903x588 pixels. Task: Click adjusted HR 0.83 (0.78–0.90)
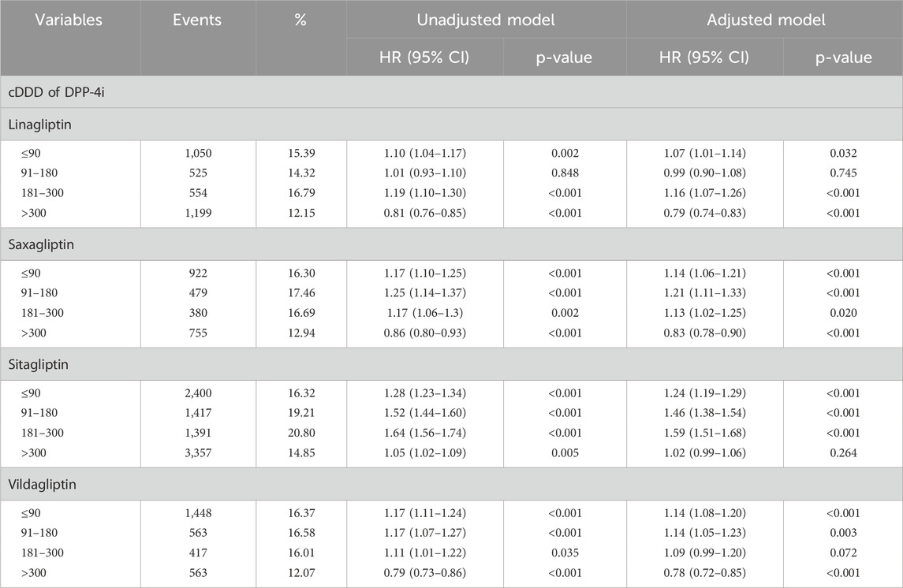tap(705, 333)
